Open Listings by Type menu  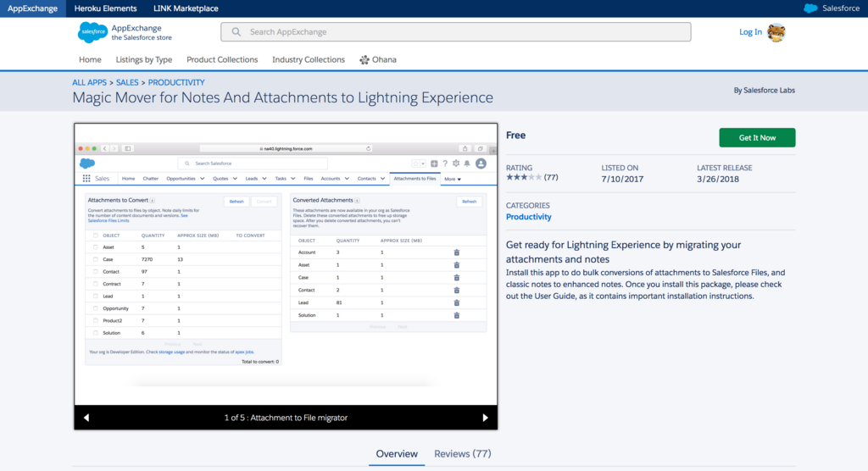tap(144, 60)
